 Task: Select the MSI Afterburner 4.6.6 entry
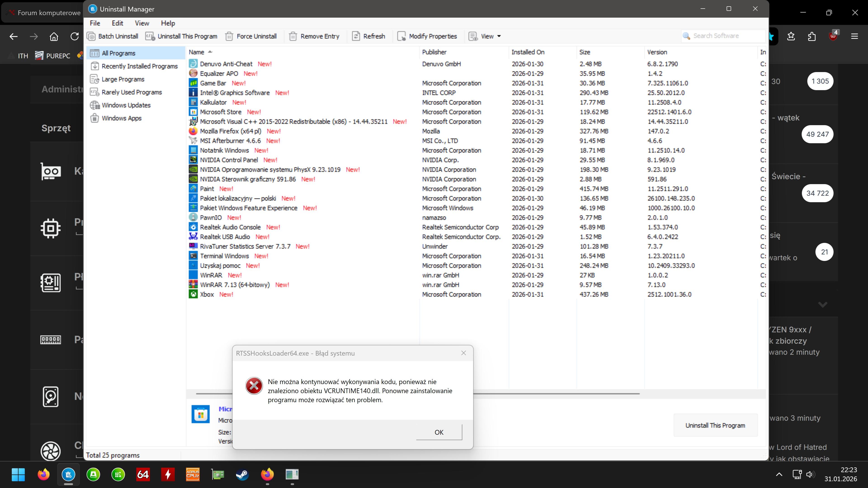pos(230,141)
